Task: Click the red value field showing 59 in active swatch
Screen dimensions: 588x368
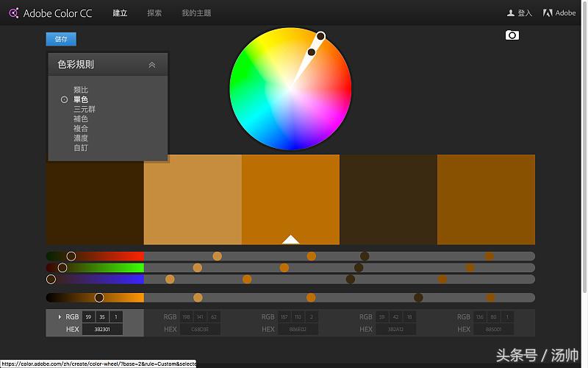Action: [x=88, y=317]
